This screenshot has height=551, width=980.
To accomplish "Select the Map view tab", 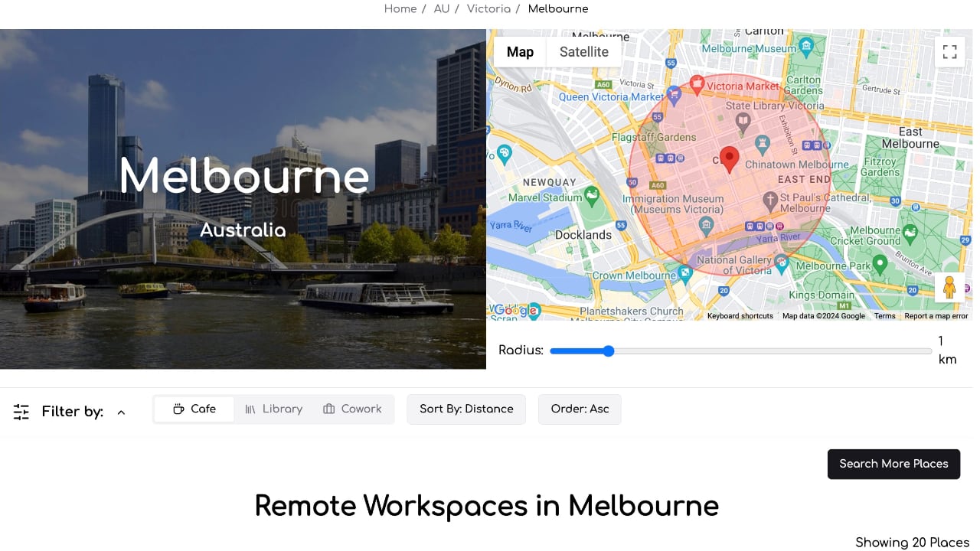I will [520, 52].
